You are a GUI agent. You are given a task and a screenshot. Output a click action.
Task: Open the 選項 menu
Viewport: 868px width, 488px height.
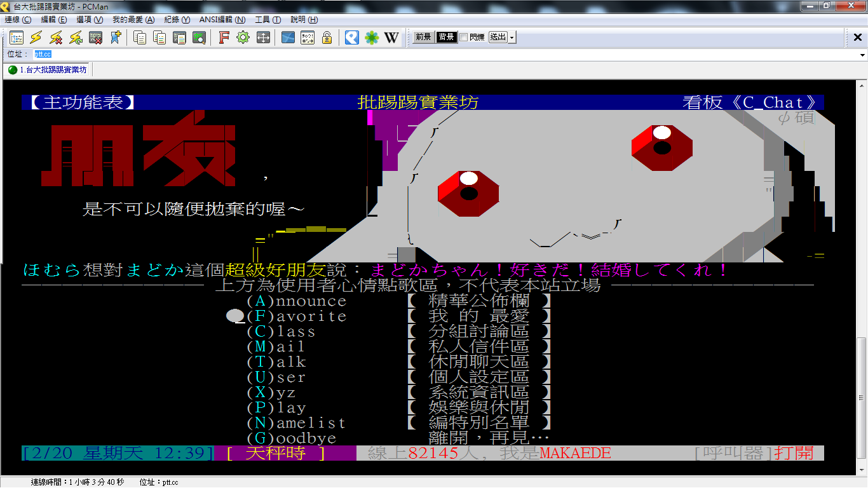coord(90,20)
